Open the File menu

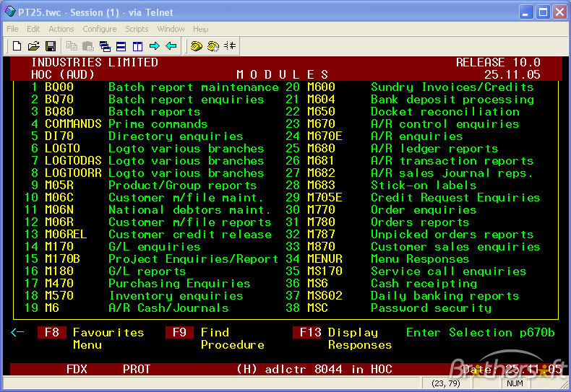tap(12, 29)
